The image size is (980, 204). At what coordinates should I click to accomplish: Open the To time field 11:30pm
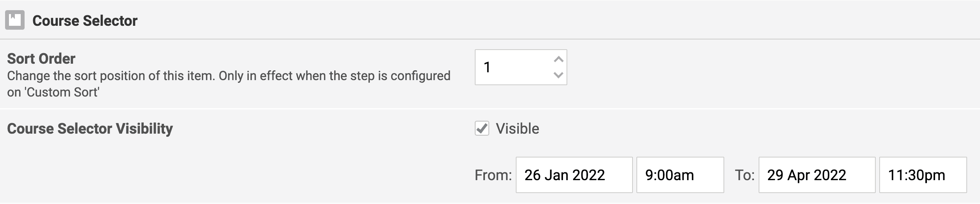pos(923,175)
